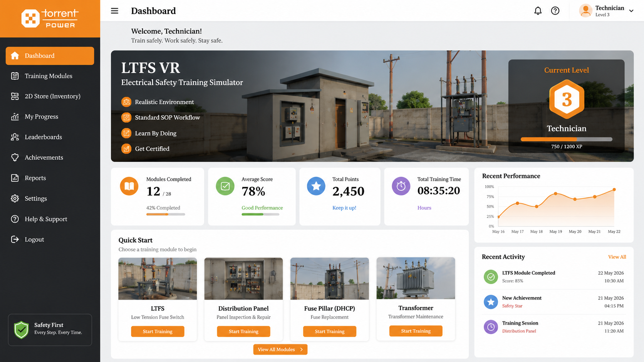Click the Technician profile avatar
The width and height of the screenshot is (644, 362).
click(585, 11)
